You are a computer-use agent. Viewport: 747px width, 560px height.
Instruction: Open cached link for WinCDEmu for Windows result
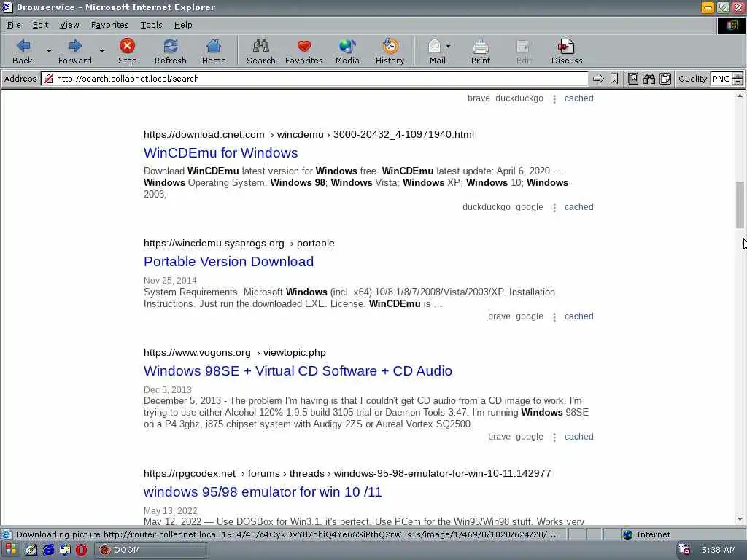point(578,207)
